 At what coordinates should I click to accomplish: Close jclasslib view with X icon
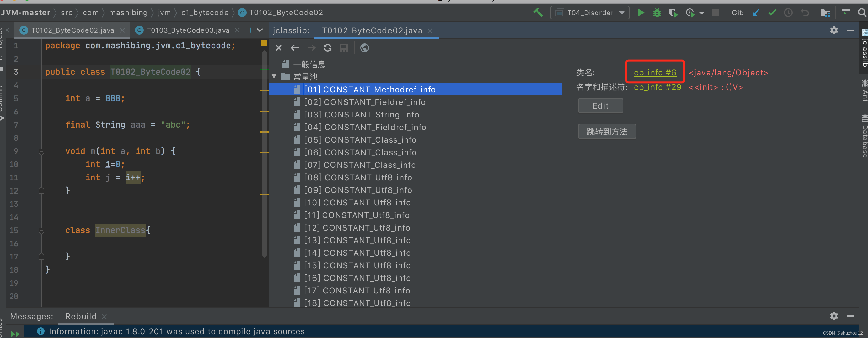point(278,48)
